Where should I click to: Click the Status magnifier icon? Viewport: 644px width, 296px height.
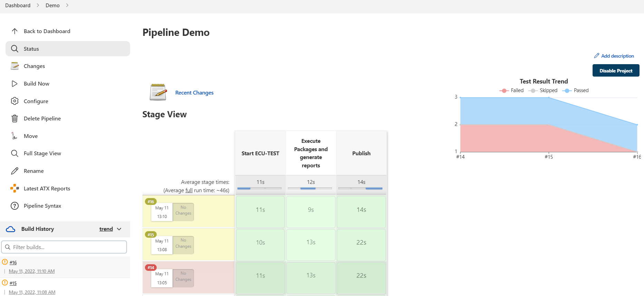click(x=14, y=49)
